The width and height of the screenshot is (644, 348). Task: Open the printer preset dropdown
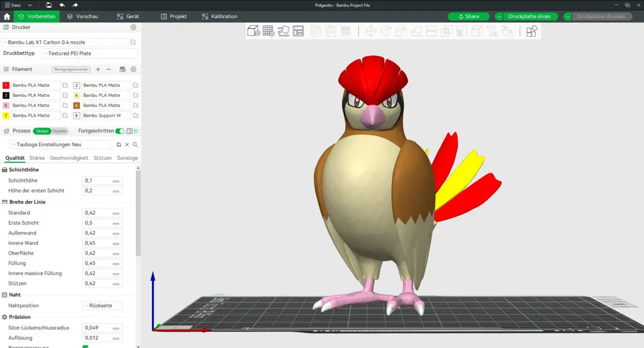pyautogui.click(x=66, y=42)
